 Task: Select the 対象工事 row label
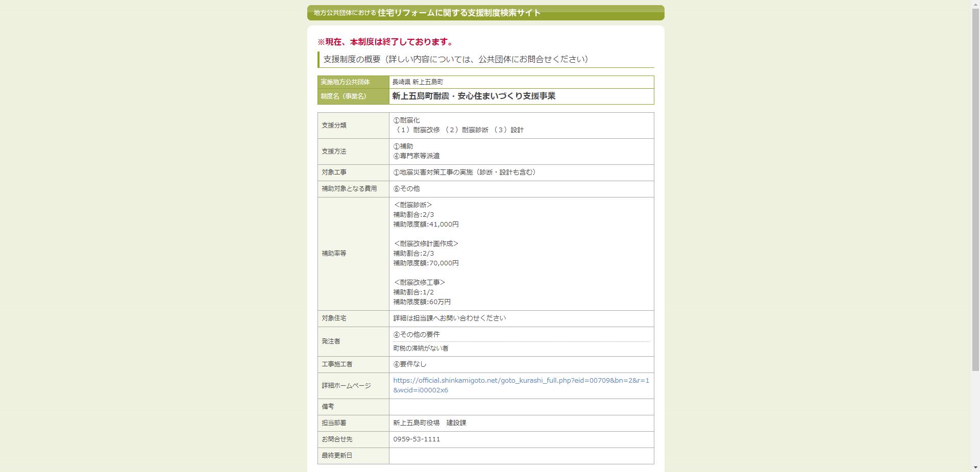tap(335, 172)
